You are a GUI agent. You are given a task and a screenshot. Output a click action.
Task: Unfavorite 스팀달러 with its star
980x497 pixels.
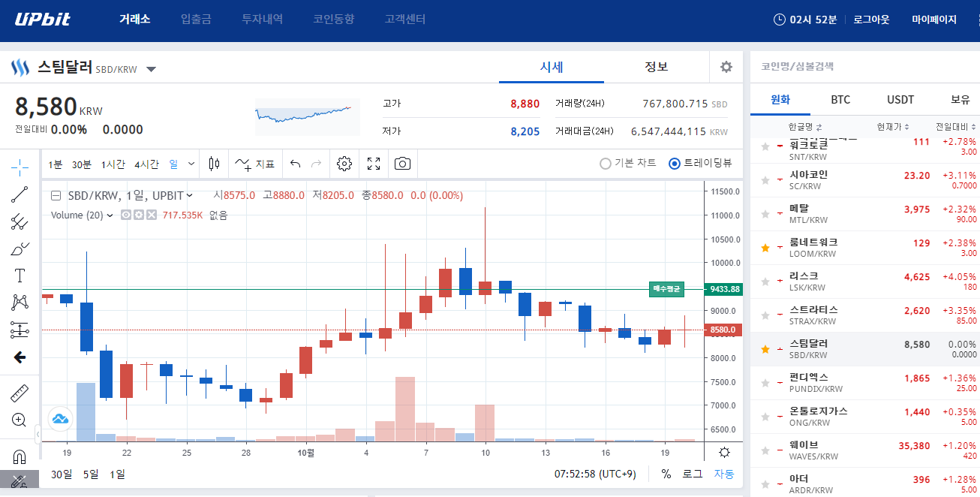[x=765, y=349]
